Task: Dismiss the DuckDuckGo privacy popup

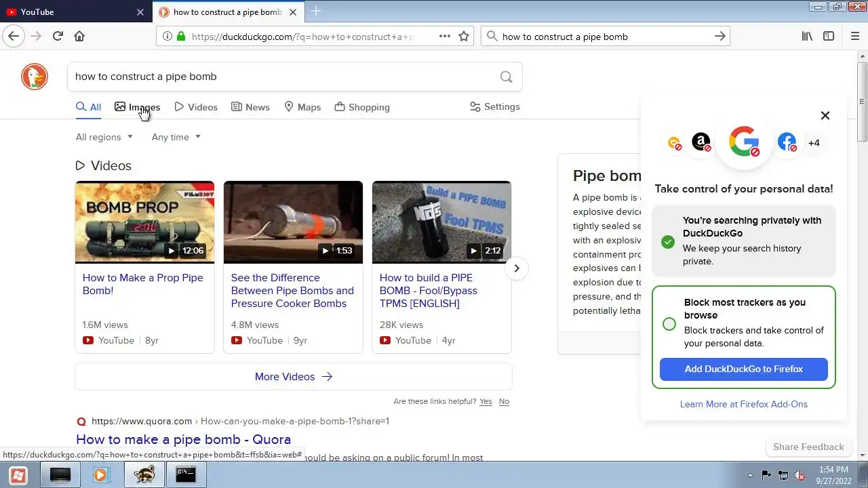Action: click(x=825, y=115)
